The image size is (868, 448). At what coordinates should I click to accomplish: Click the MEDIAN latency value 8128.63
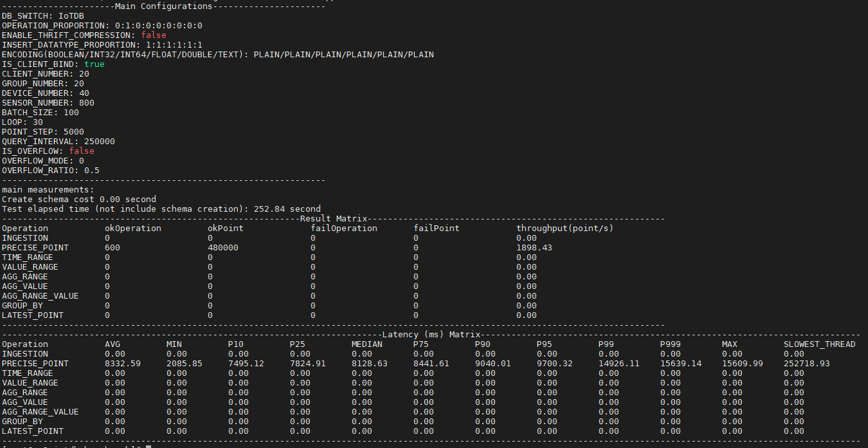[x=370, y=364]
